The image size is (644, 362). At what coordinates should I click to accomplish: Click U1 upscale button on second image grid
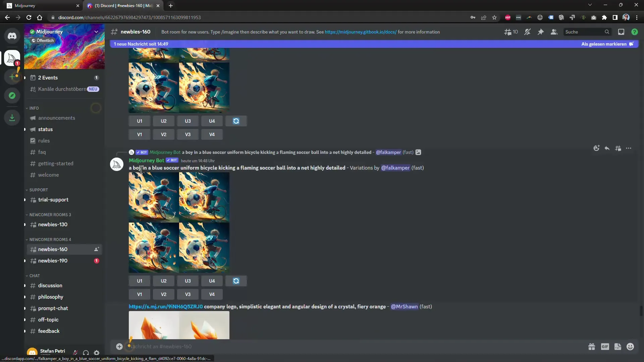(139, 281)
